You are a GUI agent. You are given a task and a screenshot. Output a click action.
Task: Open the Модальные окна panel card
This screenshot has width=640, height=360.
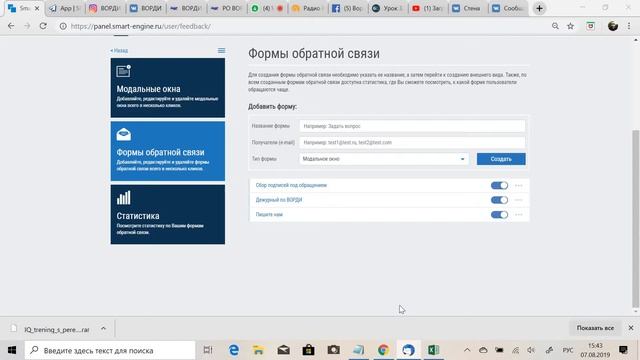coord(167,88)
